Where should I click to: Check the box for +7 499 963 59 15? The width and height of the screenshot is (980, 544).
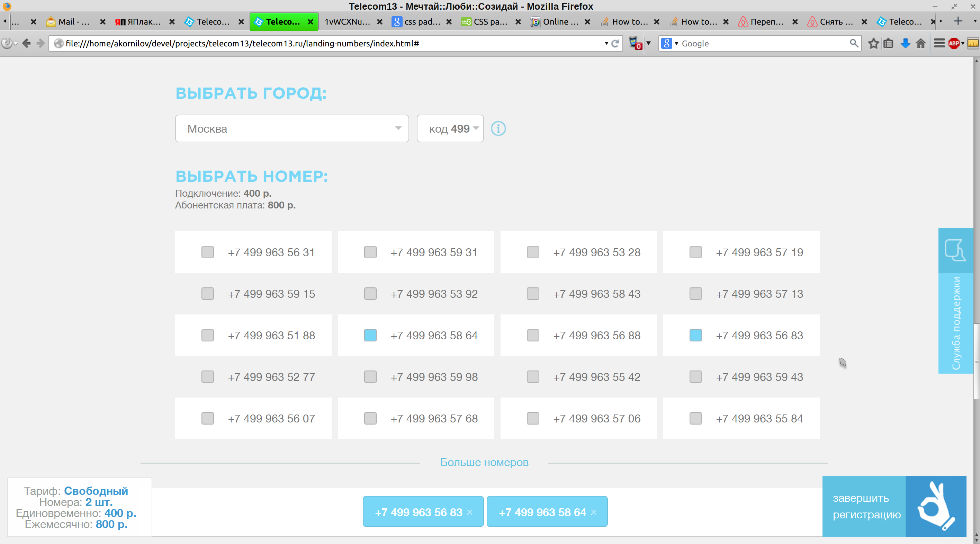point(208,294)
